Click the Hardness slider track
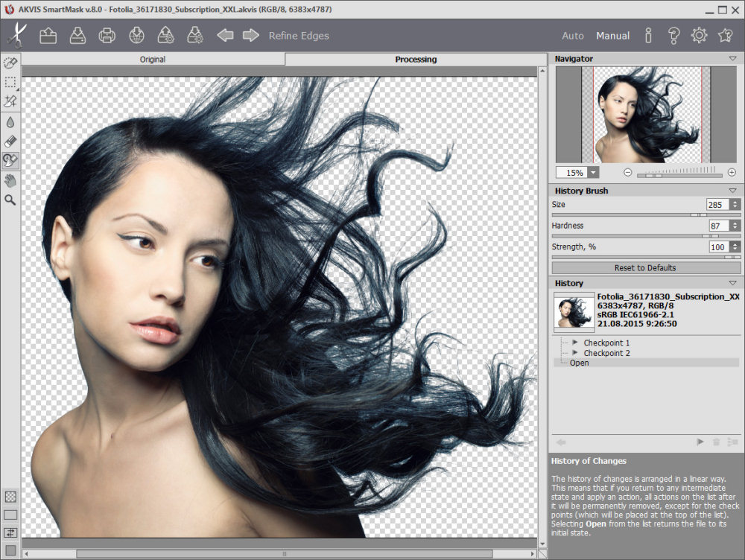 [x=646, y=236]
